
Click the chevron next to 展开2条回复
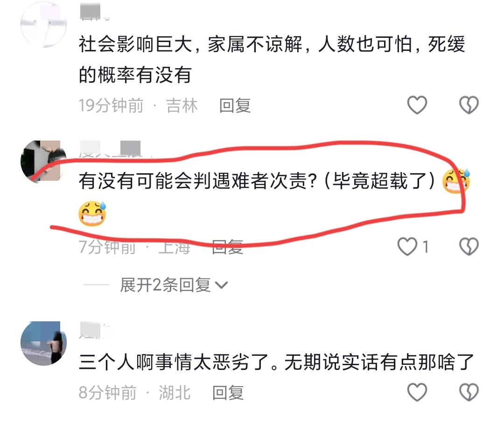coord(221,285)
